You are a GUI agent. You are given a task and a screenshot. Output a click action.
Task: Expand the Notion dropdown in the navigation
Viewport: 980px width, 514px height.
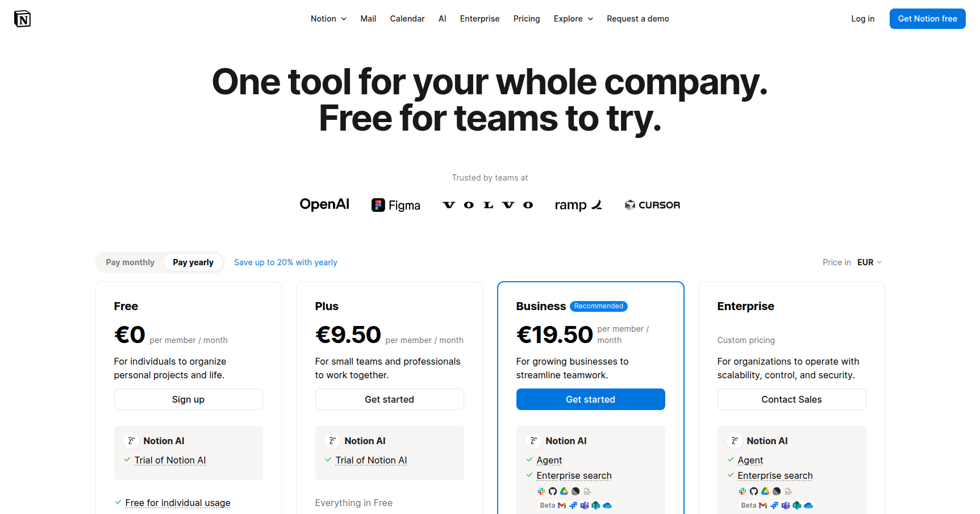click(328, 19)
